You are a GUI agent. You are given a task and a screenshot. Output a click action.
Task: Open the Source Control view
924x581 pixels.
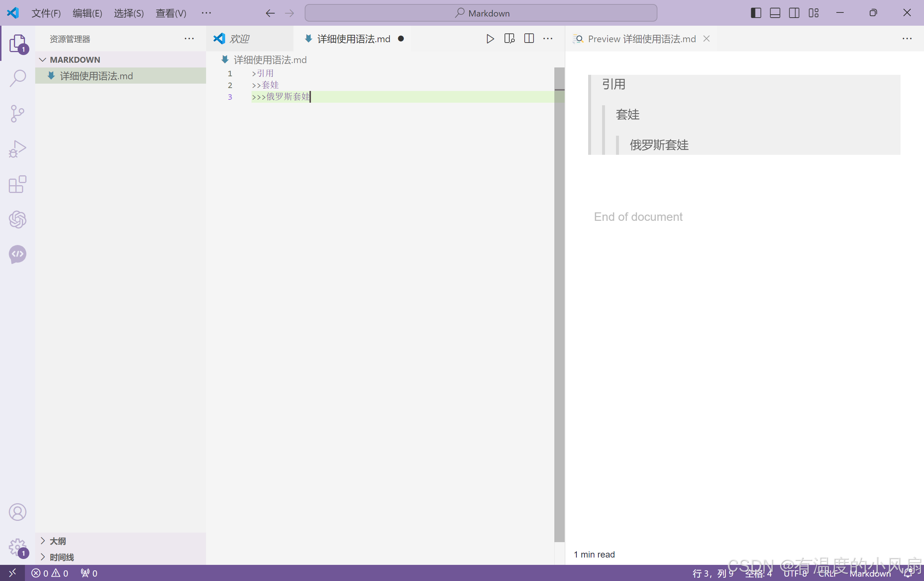[18, 114]
